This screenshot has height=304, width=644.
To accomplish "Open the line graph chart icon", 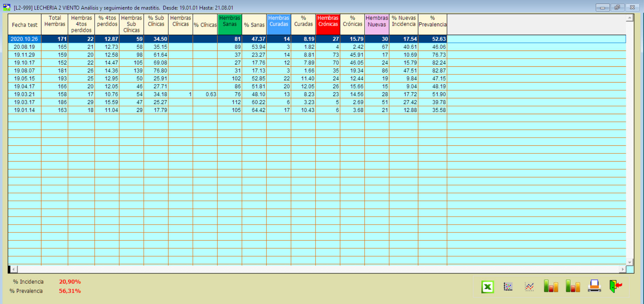I will [529, 287].
